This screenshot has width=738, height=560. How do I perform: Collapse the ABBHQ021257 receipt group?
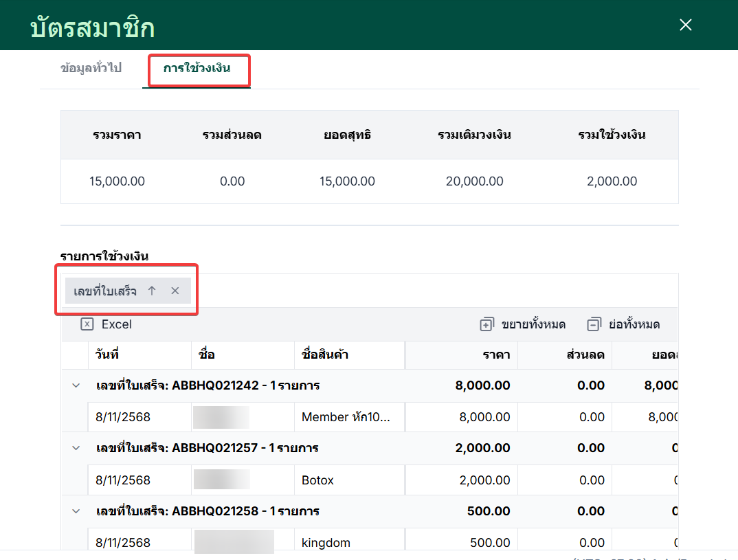tap(76, 448)
